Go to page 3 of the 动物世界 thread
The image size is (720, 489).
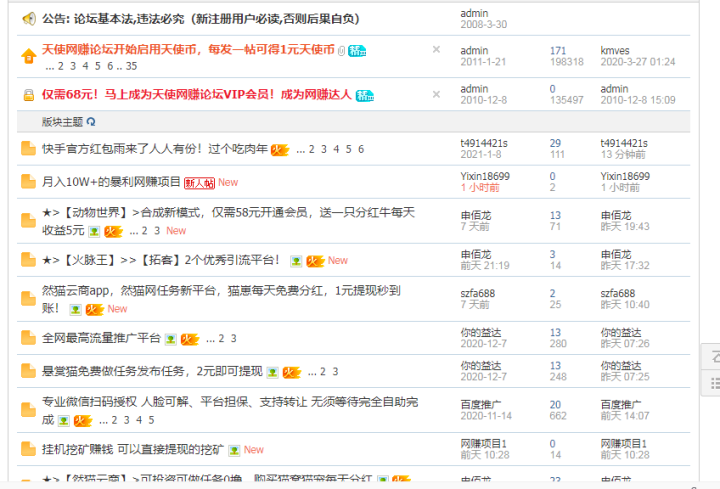[x=157, y=230]
